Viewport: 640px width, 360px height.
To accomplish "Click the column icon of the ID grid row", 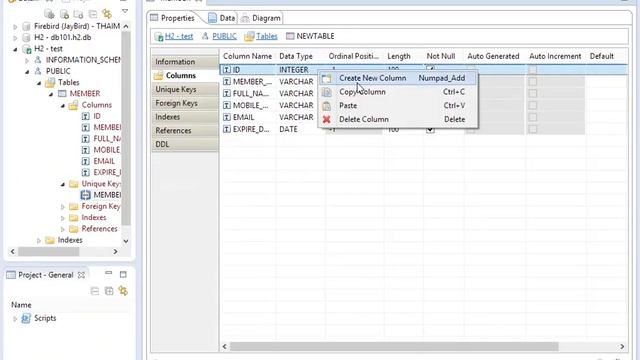I will 227,70.
